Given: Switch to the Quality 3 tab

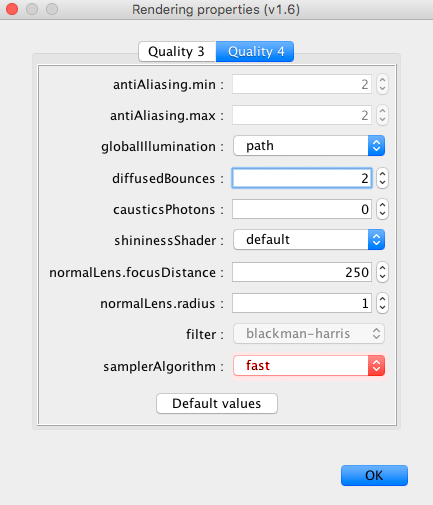Looking at the screenshot, I should point(177,52).
